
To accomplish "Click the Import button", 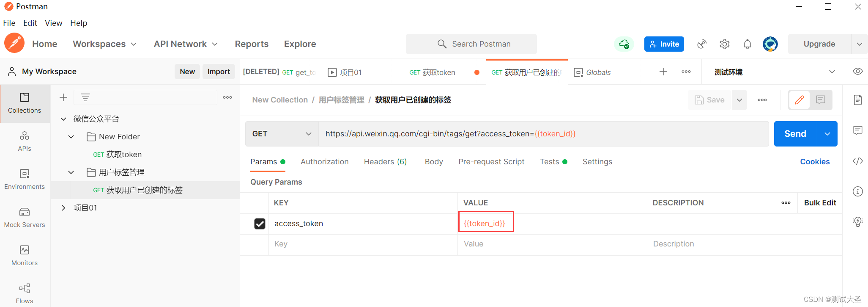I will coord(219,72).
